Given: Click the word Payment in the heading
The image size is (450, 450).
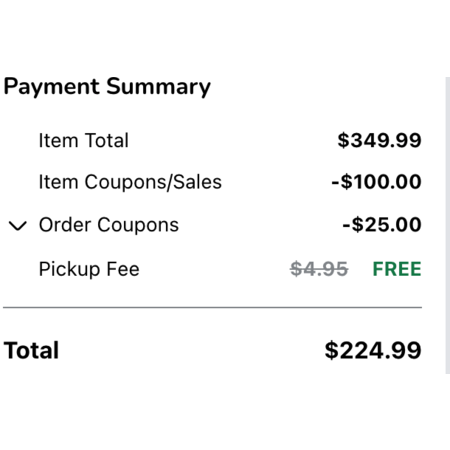Looking at the screenshot, I should pos(51,87).
